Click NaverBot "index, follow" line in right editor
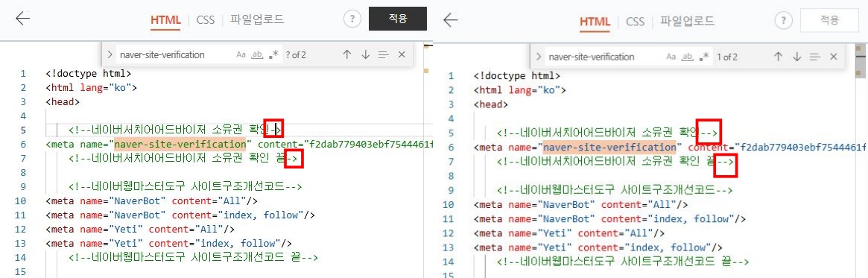The image size is (868, 278). [x=610, y=218]
